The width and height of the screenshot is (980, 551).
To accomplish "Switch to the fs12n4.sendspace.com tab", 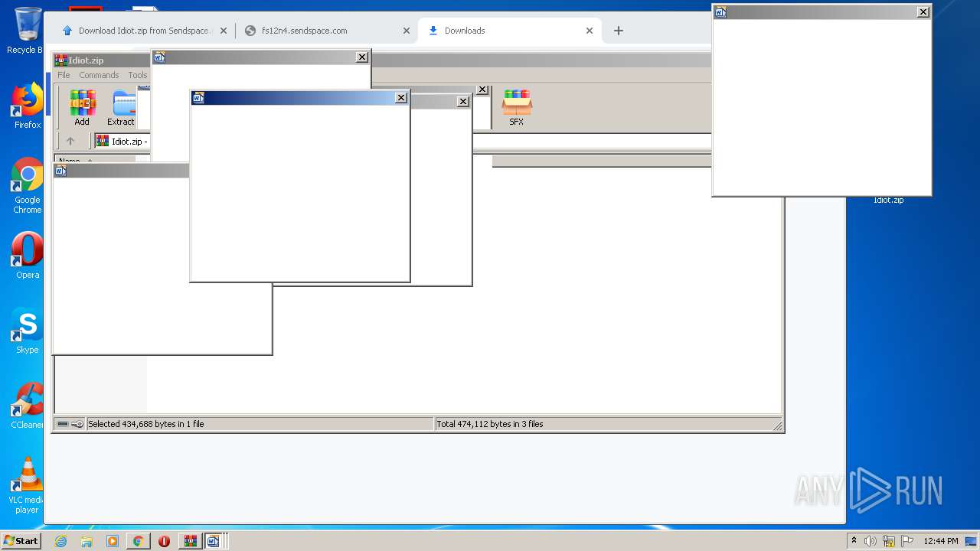I will tap(325, 31).
